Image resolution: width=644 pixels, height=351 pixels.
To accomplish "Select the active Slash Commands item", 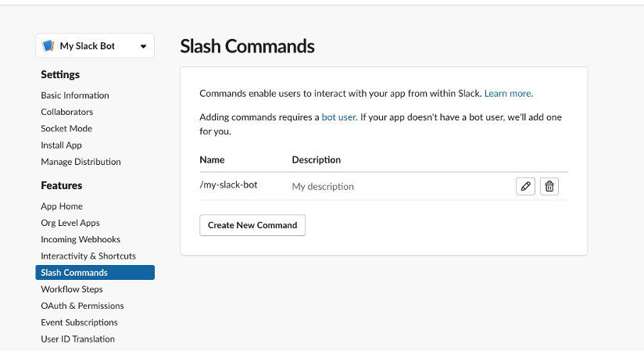I will 95,273.
